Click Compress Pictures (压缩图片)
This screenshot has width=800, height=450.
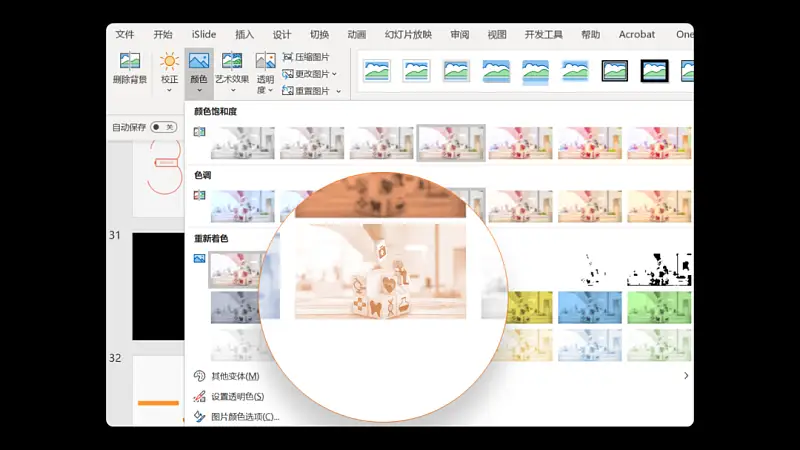pyautogui.click(x=306, y=57)
